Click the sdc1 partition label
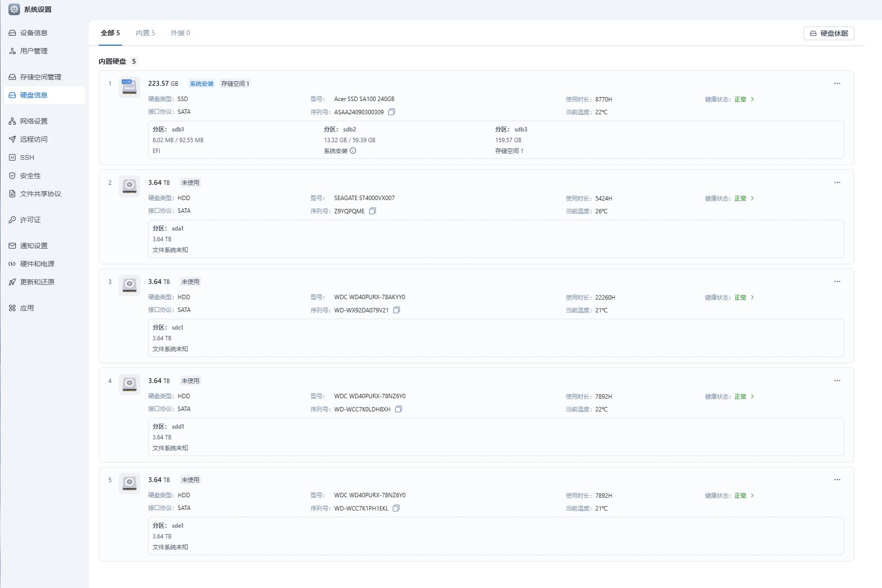 coord(168,328)
